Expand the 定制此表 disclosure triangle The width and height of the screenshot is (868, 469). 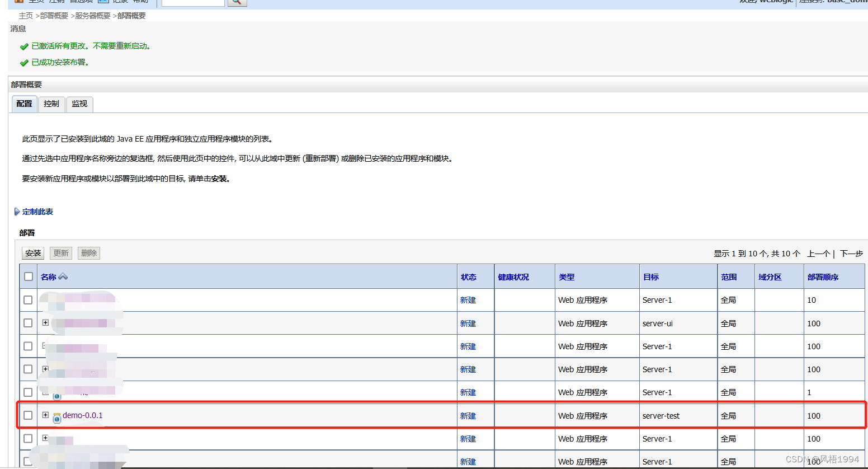point(17,212)
